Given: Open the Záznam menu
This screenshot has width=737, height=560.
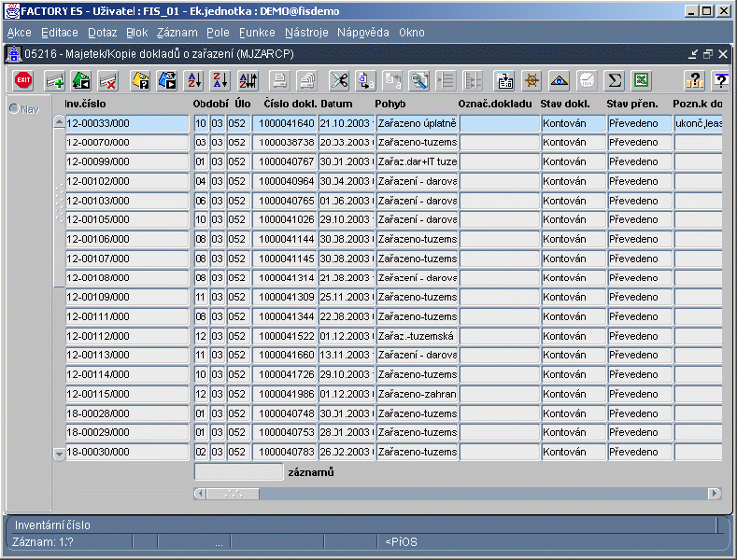Looking at the screenshot, I should pos(177,33).
